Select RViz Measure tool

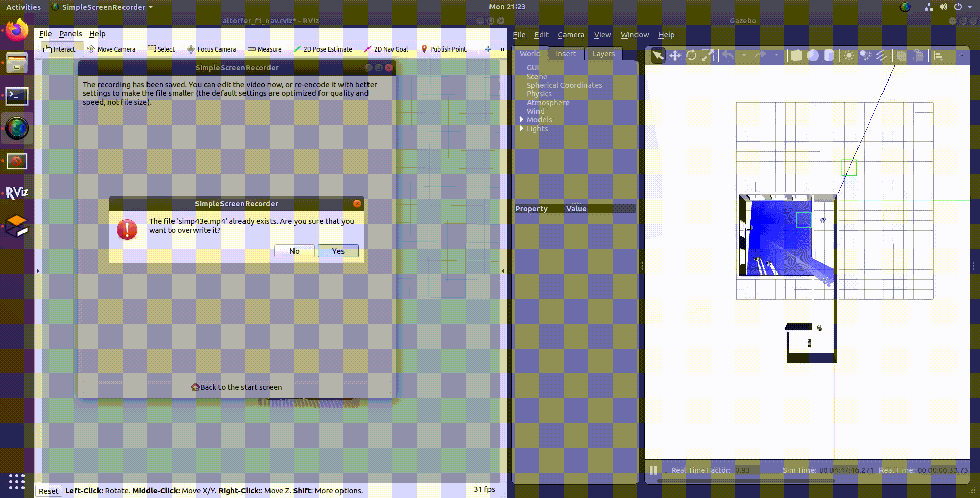[264, 49]
